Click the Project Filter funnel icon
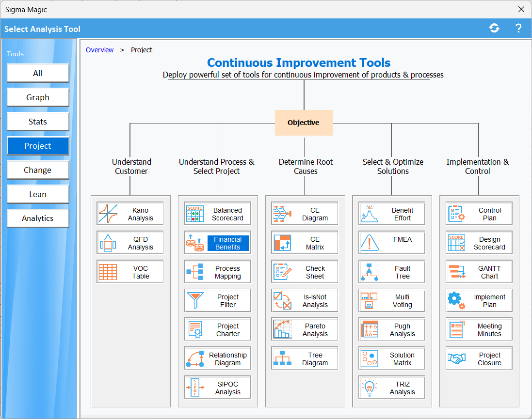Image resolution: width=532 pixels, height=419 pixels. (195, 301)
